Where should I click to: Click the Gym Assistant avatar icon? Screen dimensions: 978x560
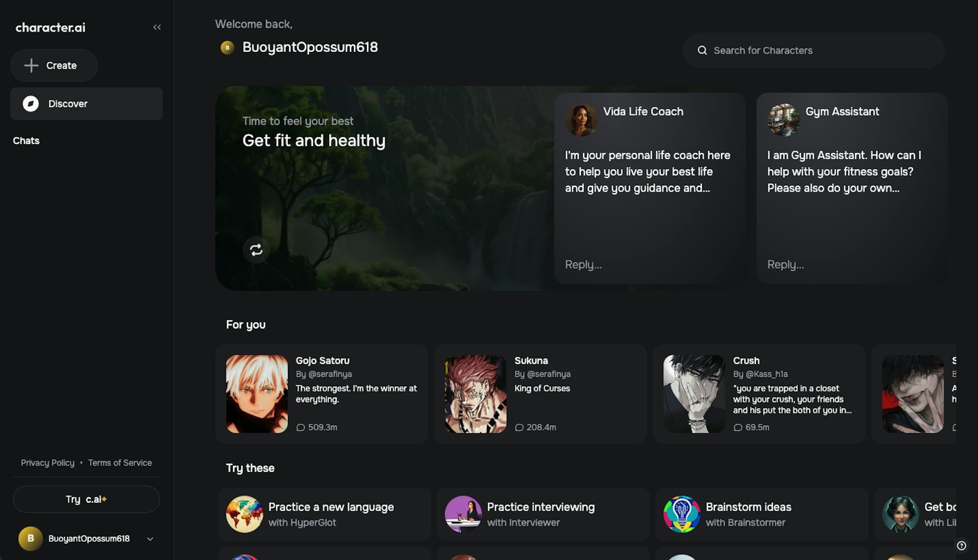783,120
